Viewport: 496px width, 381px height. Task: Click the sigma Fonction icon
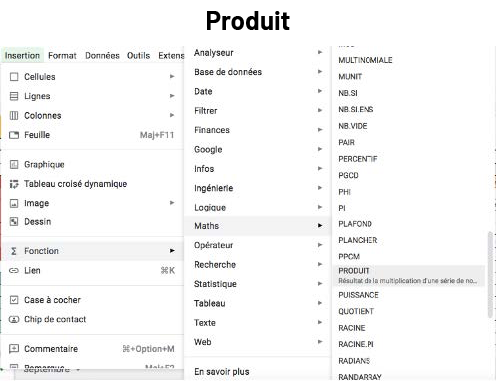[14, 251]
